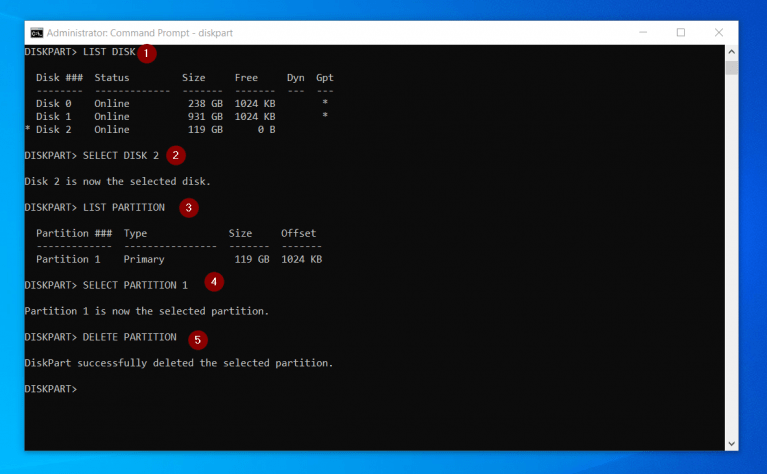Screen dimensions: 767x474
Task: Click the empty DISKPART> prompt at the bottom
Action: pos(50,388)
